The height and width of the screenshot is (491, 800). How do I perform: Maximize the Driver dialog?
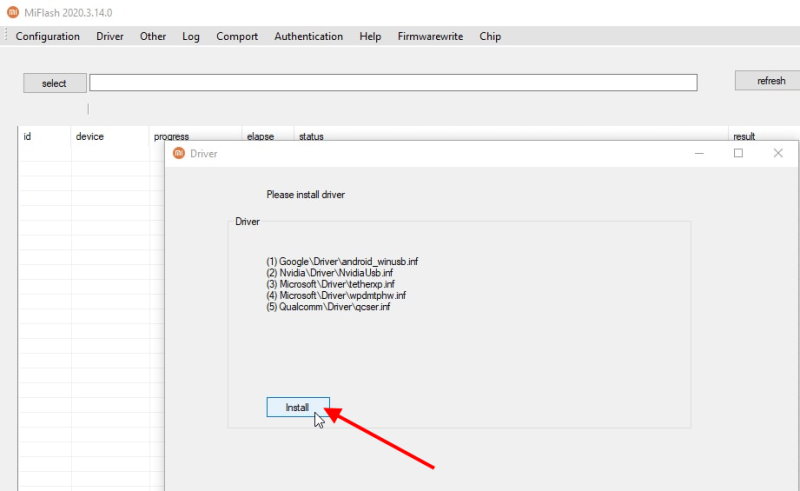pyautogui.click(x=738, y=153)
